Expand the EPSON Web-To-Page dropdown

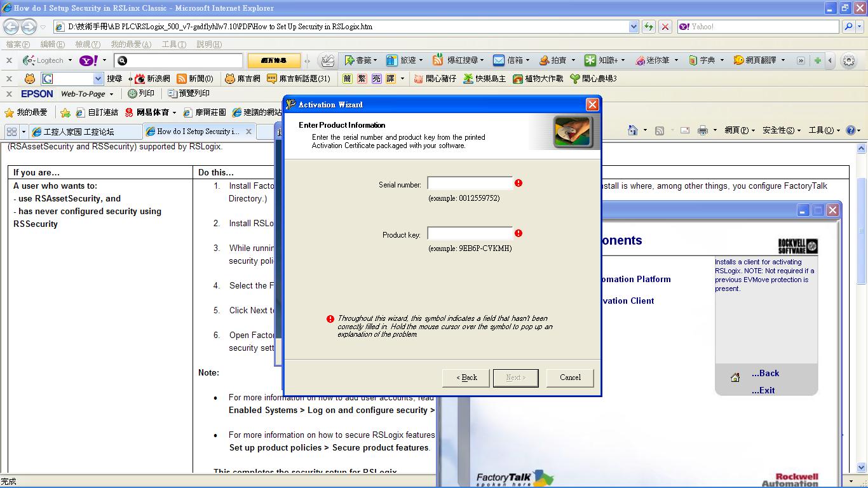[111, 94]
